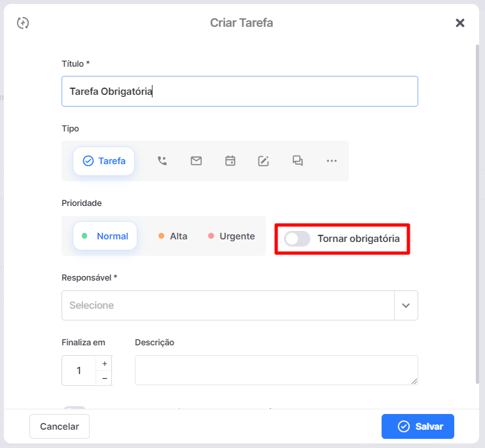Increase Finaliza em value with plus

click(x=105, y=364)
